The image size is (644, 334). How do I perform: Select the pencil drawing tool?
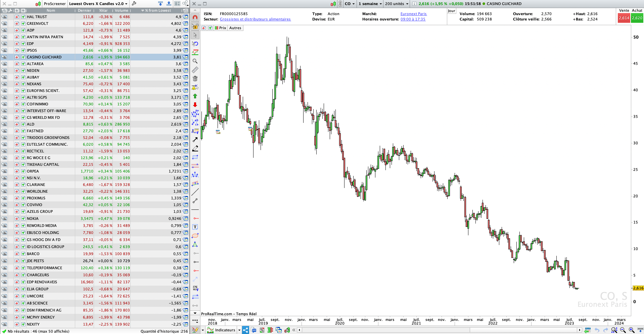195,148
